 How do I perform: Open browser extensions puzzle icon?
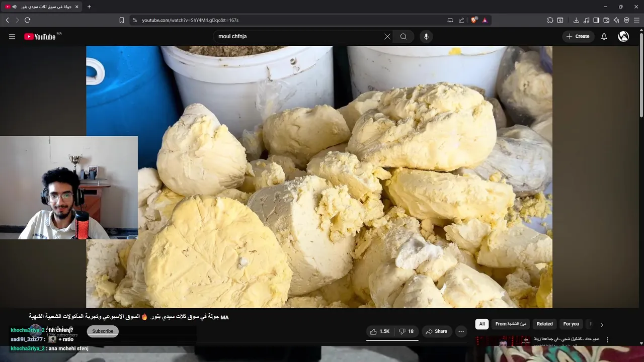click(x=550, y=20)
